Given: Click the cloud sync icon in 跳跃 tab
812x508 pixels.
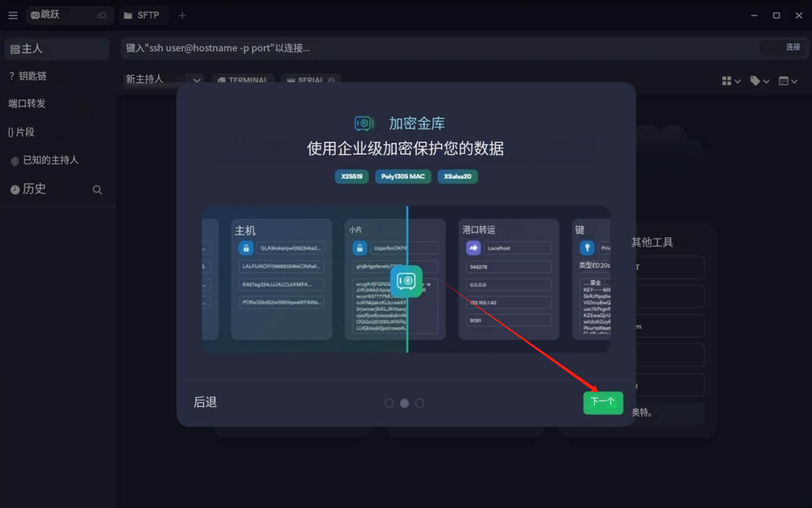Looking at the screenshot, I should 102,16.
